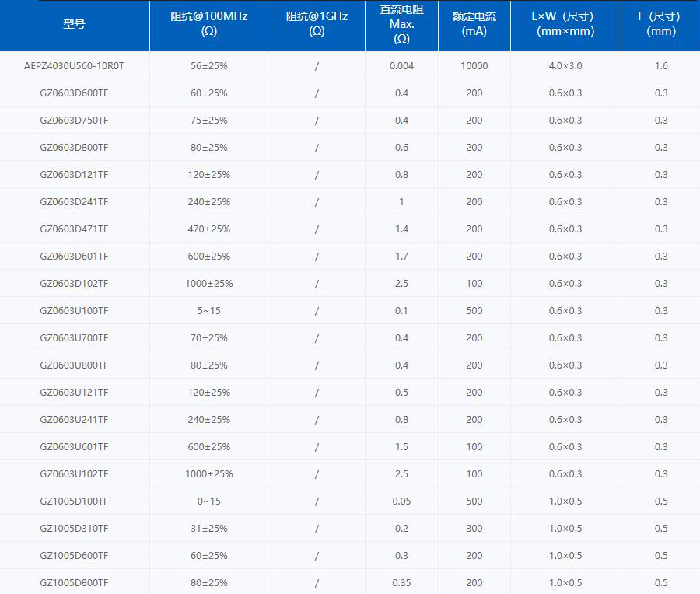Click the GZ0603D471TF model entry
Screen dimensions: 700x594
coord(74,229)
